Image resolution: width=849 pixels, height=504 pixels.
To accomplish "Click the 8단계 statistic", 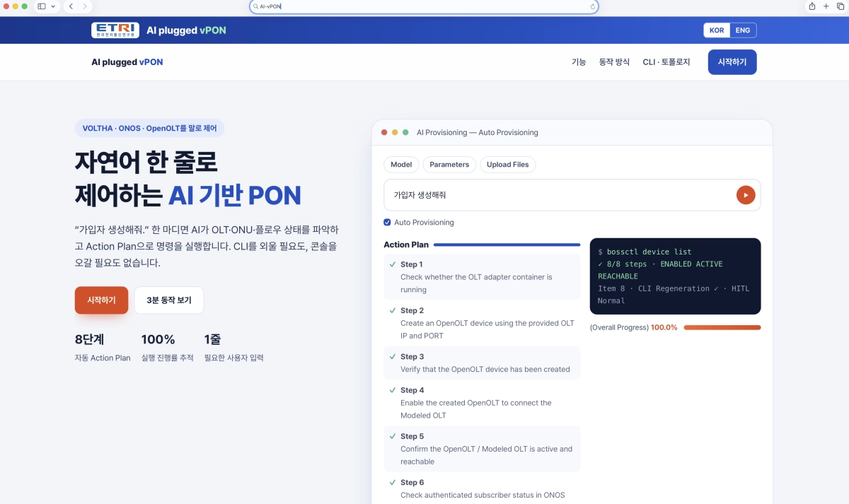I will coord(89,339).
